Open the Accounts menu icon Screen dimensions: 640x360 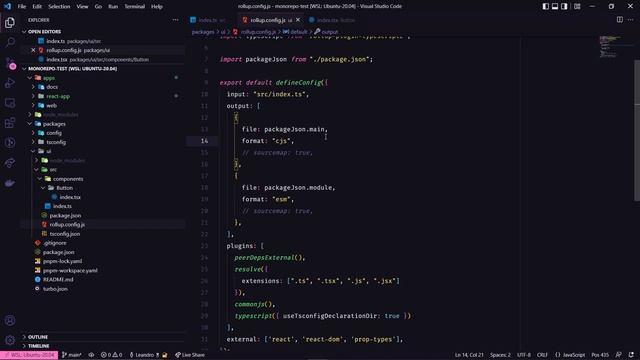coord(10,320)
